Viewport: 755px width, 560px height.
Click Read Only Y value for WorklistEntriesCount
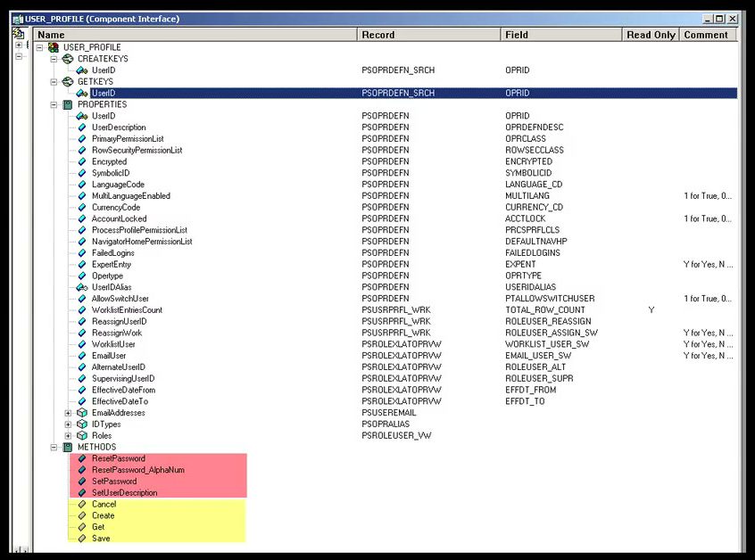[651, 310]
